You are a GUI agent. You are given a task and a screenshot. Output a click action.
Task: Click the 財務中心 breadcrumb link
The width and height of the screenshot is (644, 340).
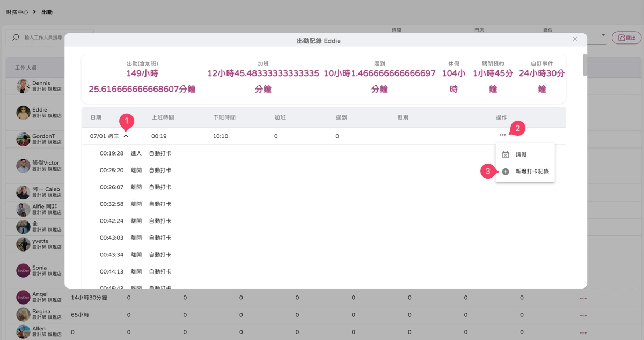pos(17,12)
